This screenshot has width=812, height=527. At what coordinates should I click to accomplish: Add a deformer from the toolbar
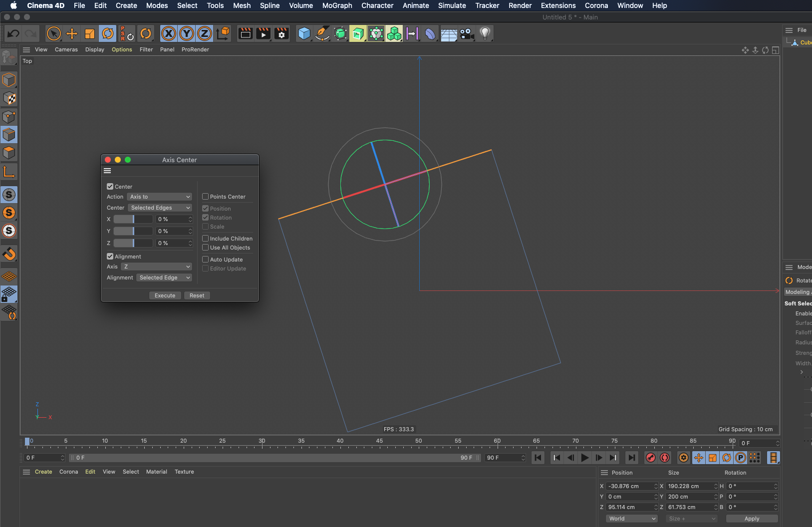(430, 34)
